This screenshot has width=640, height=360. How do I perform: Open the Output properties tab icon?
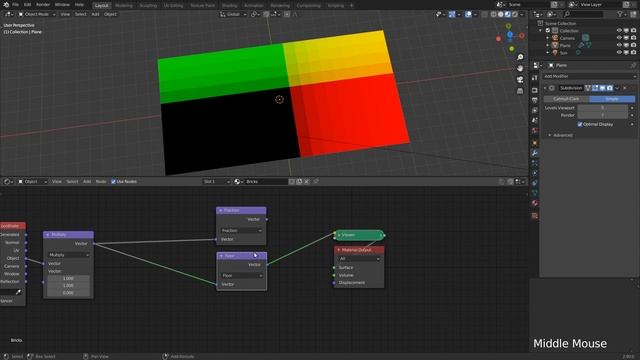click(x=535, y=100)
